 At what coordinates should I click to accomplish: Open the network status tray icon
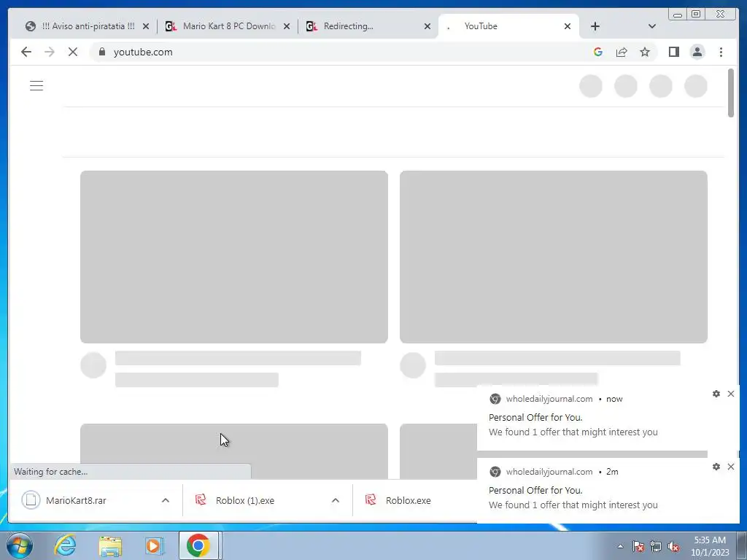click(x=656, y=546)
